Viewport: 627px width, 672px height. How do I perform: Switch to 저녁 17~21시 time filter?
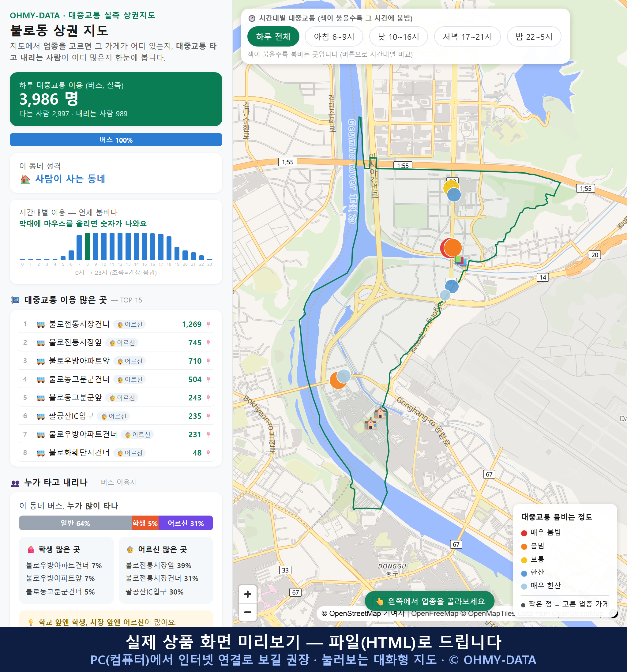pos(467,36)
